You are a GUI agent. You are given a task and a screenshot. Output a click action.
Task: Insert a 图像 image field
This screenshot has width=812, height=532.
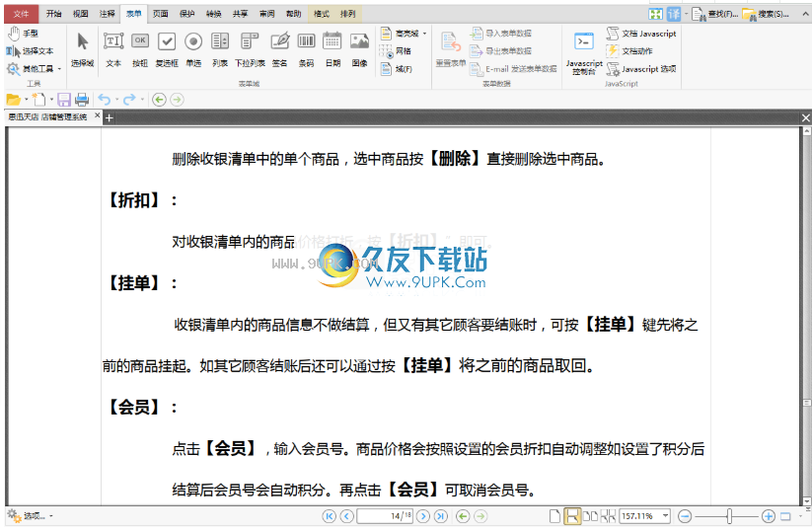click(x=359, y=50)
